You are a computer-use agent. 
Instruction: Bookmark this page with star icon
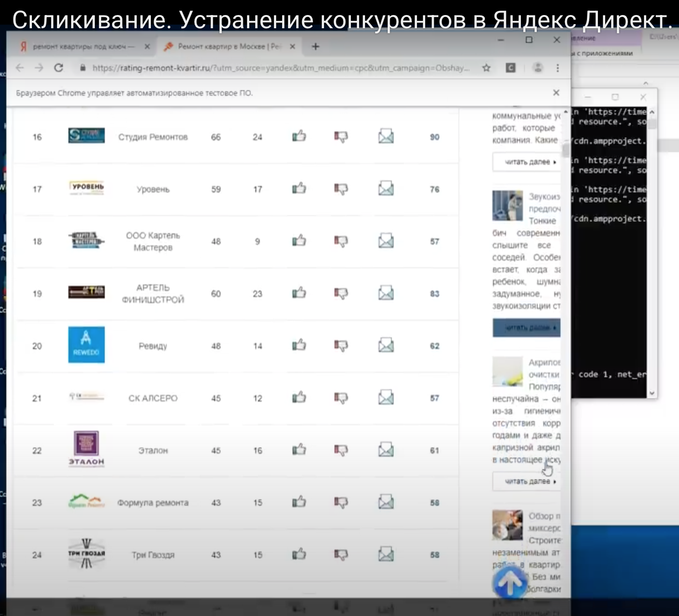click(486, 68)
